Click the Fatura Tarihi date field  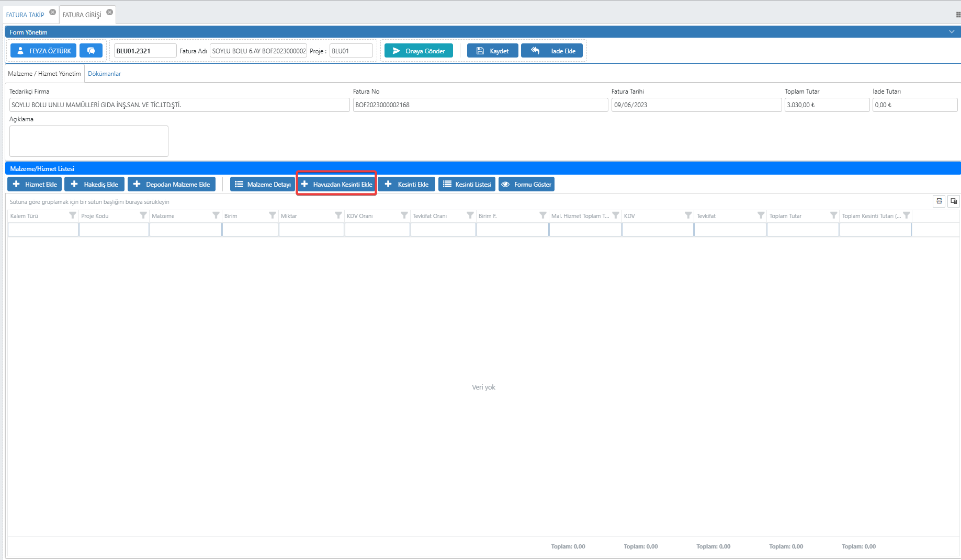click(696, 105)
